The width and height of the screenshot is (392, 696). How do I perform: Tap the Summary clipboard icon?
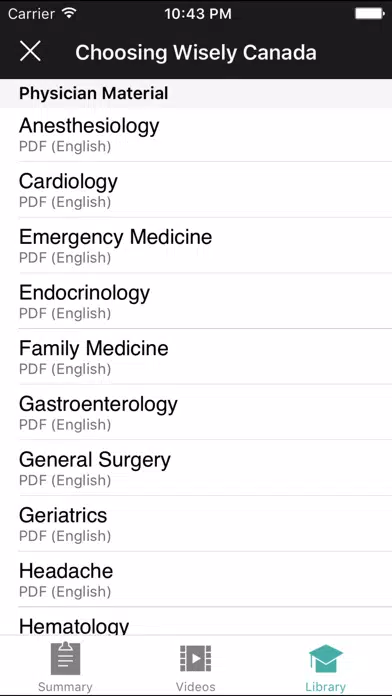(65, 658)
